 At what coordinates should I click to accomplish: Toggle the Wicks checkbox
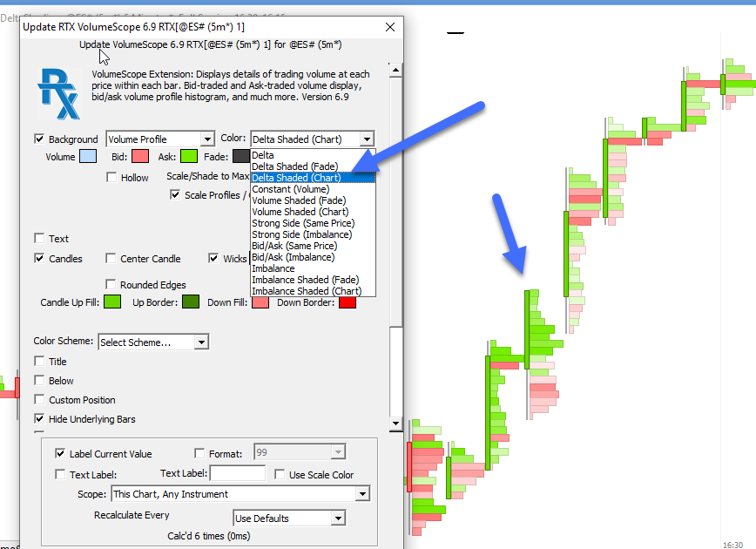pyautogui.click(x=213, y=258)
